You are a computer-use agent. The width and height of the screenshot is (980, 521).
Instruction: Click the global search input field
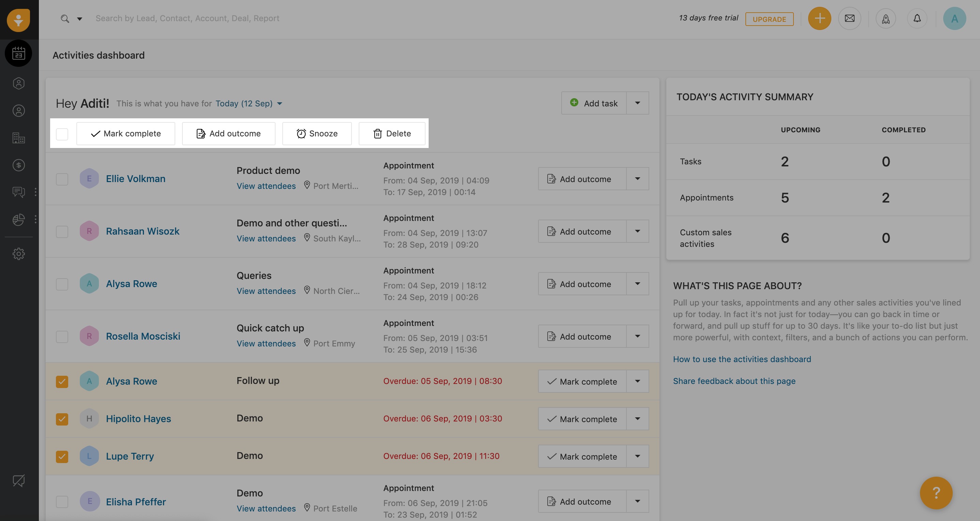(x=187, y=18)
